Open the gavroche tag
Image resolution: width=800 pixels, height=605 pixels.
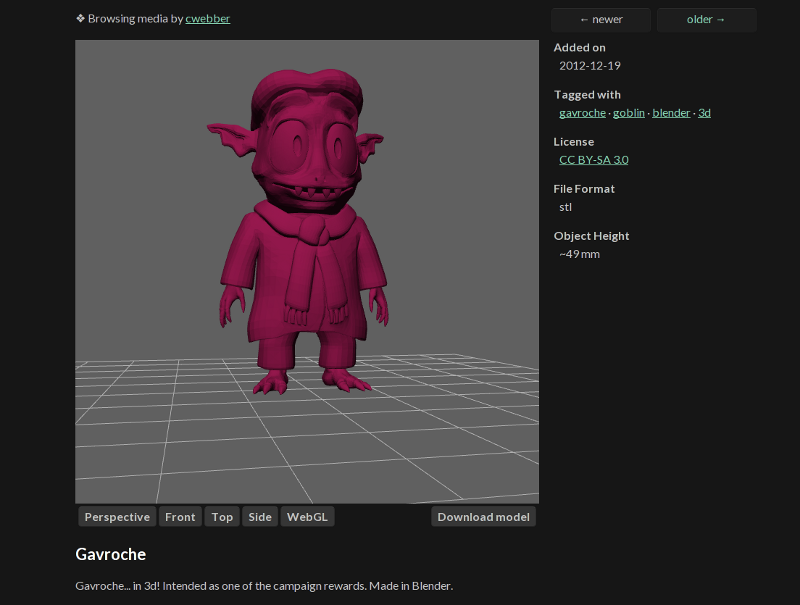(582, 113)
